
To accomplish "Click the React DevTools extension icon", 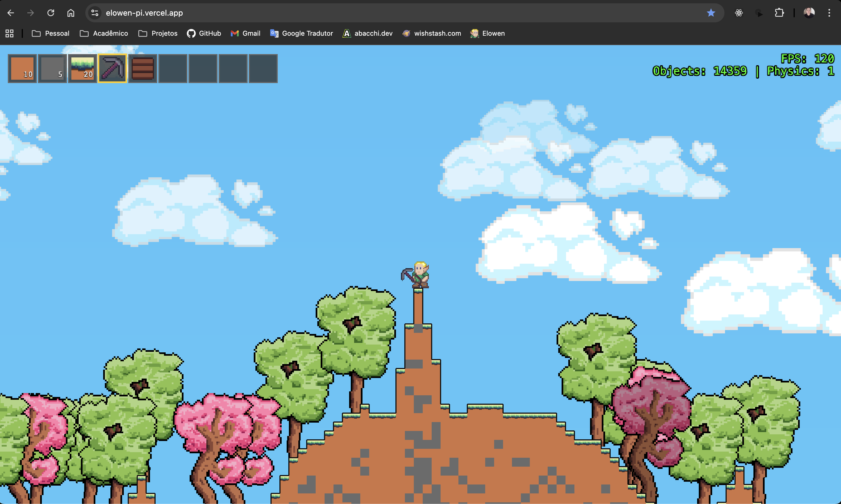I will tap(739, 13).
